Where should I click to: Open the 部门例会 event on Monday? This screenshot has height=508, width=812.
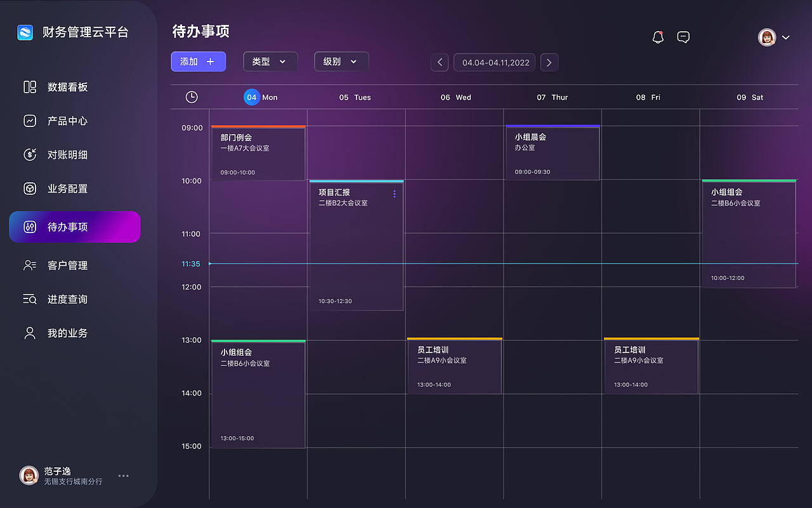click(258, 153)
